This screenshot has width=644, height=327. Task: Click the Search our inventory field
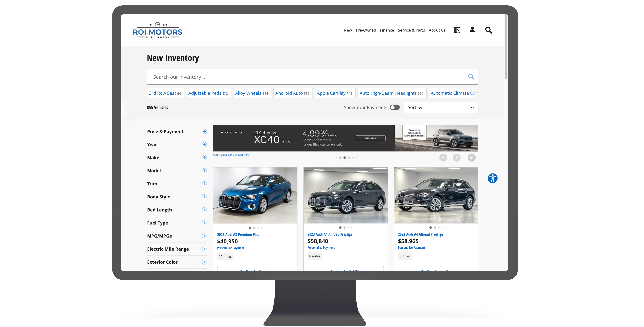click(312, 77)
